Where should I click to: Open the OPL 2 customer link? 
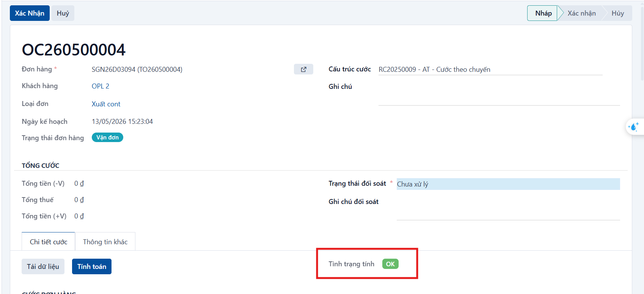101,86
